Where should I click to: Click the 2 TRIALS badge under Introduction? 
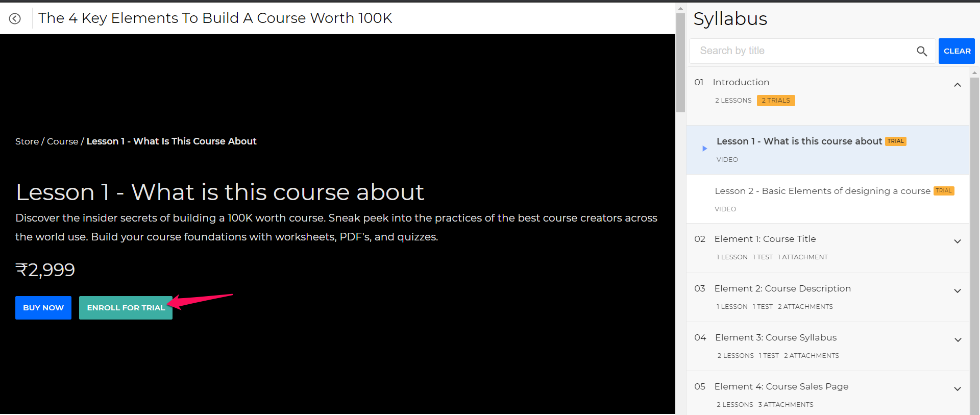[x=775, y=101]
